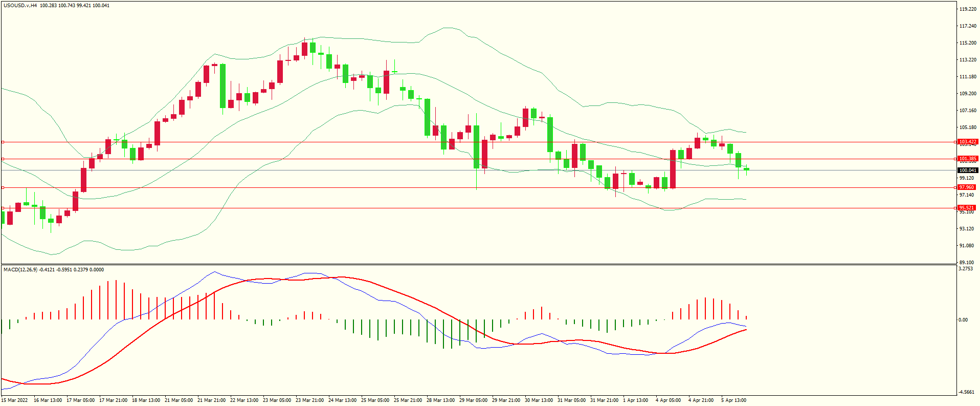Click the USOUSD.v,H4 chart title text

[x=20, y=6]
